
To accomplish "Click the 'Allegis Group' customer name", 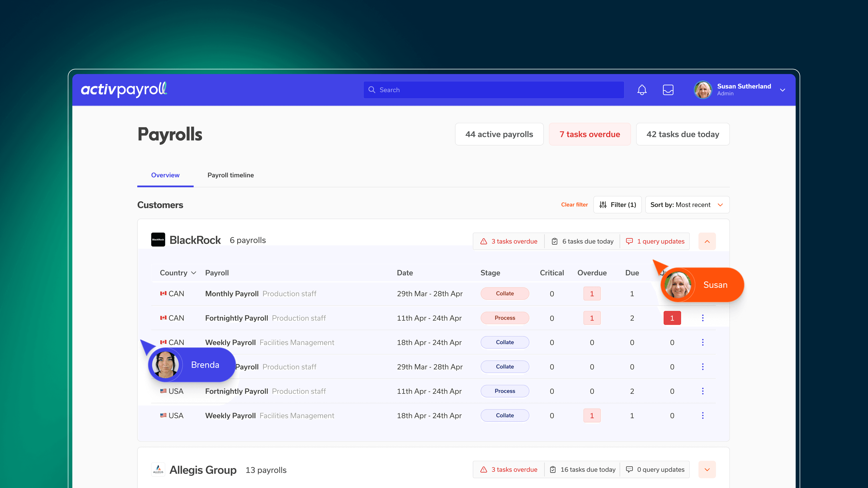I will point(203,470).
